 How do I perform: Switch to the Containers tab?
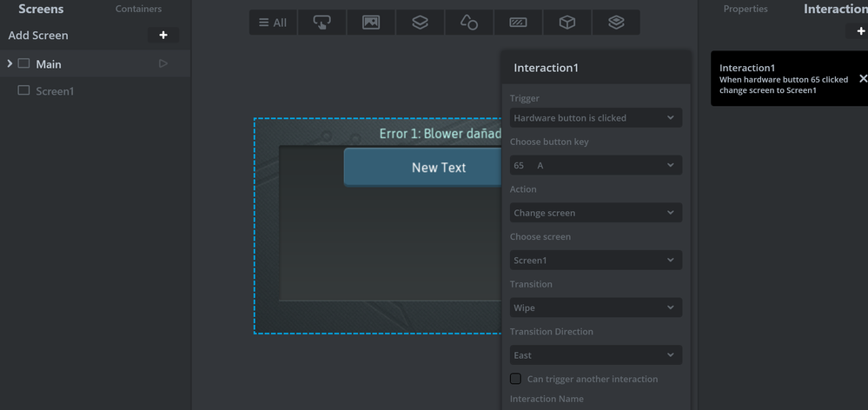(x=138, y=9)
